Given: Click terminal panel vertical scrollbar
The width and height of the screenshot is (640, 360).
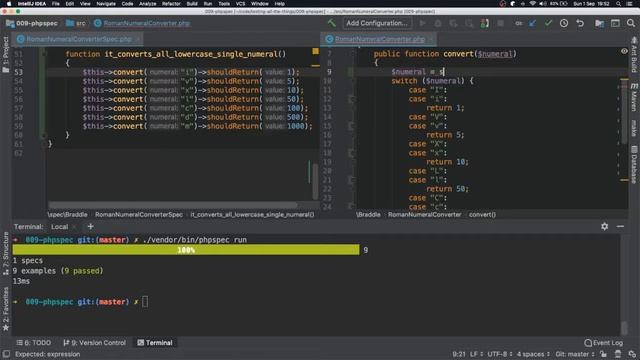Looking at the screenshot, I should click(x=624, y=328).
